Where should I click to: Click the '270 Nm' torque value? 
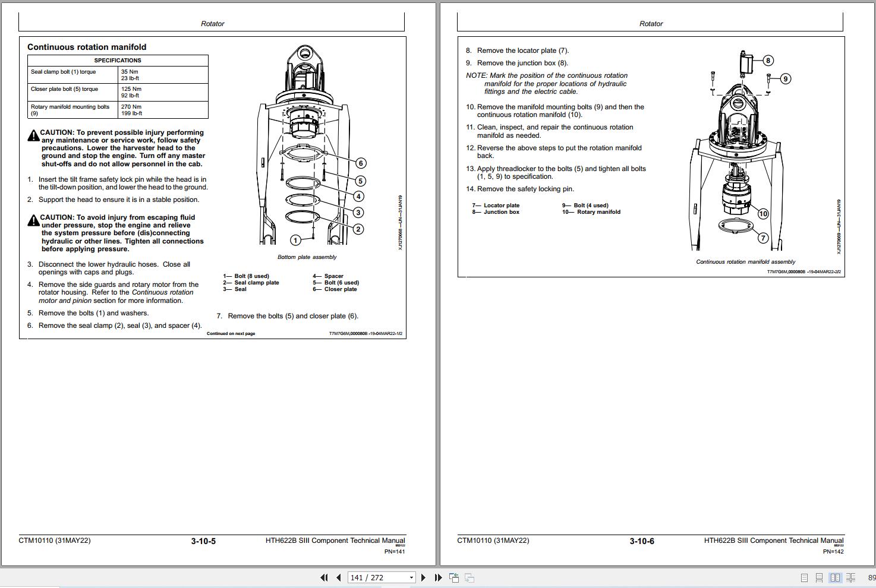tap(131, 107)
